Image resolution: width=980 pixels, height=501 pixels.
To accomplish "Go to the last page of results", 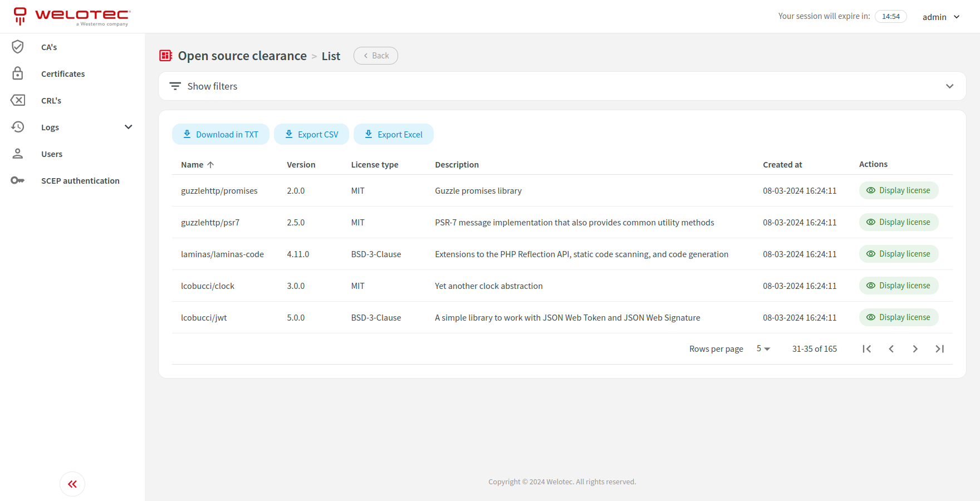I will pos(939,348).
